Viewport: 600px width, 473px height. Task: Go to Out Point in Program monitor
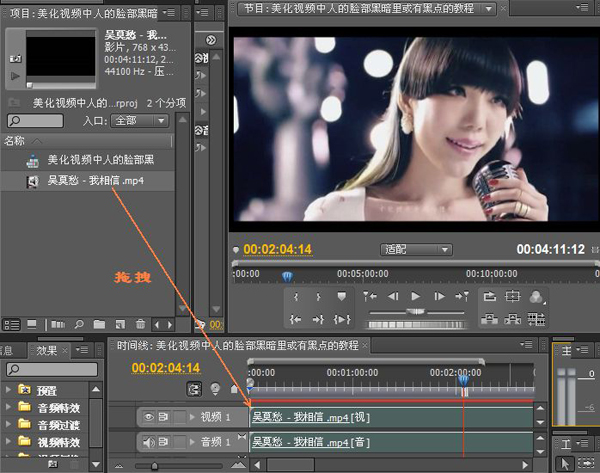pos(318,319)
